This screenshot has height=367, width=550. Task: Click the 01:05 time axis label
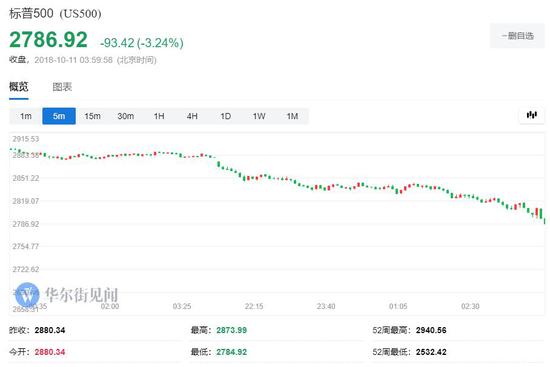pyautogui.click(x=398, y=306)
